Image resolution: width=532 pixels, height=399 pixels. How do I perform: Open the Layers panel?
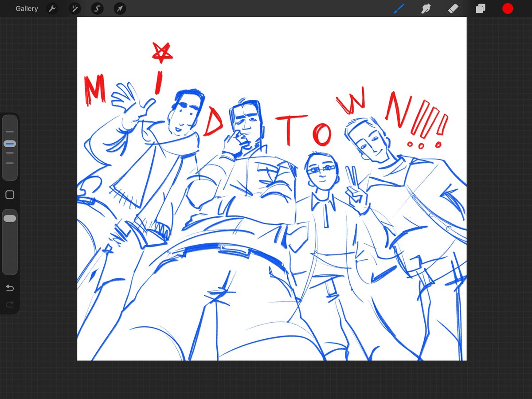point(481,8)
